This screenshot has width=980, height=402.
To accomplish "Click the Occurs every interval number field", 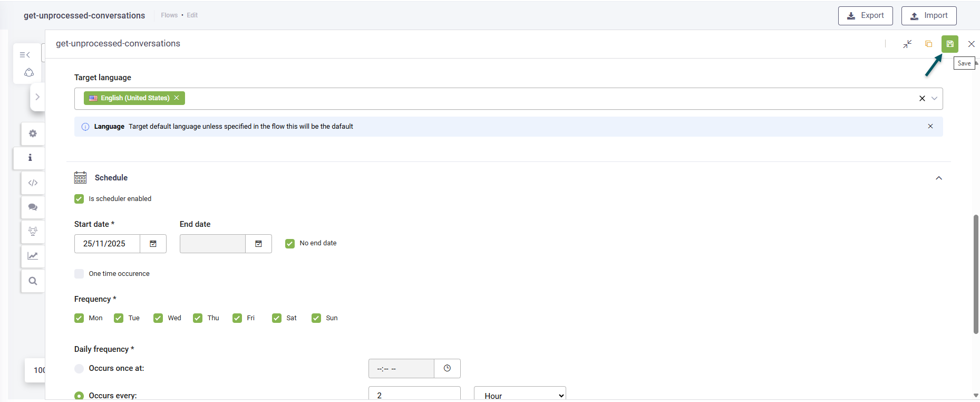I will (x=414, y=394).
